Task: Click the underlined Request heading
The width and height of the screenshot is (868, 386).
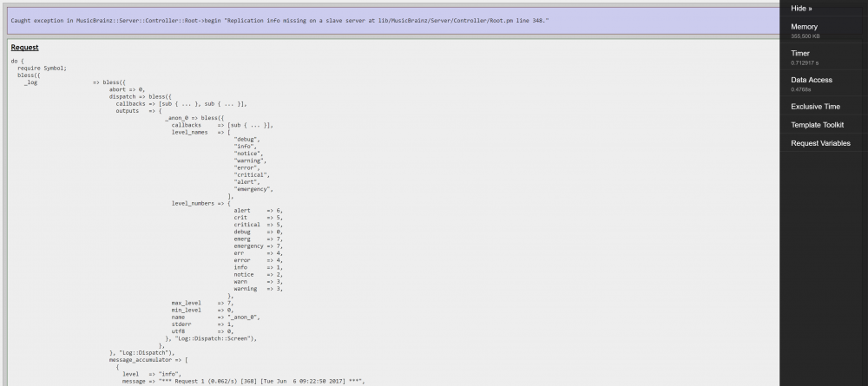Action: (x=24, y=47)
